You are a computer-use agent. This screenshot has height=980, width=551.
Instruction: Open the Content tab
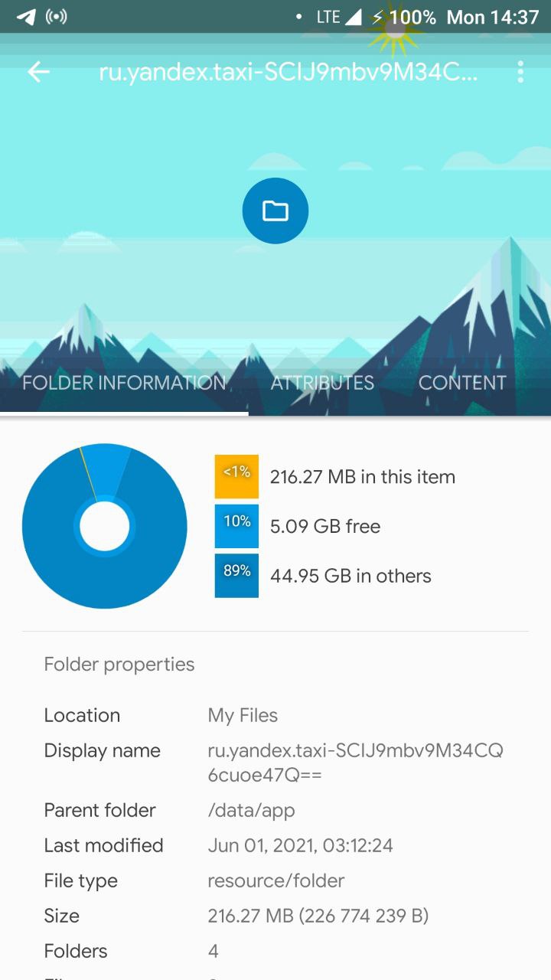pyautogui.click(x=462, y=383)
